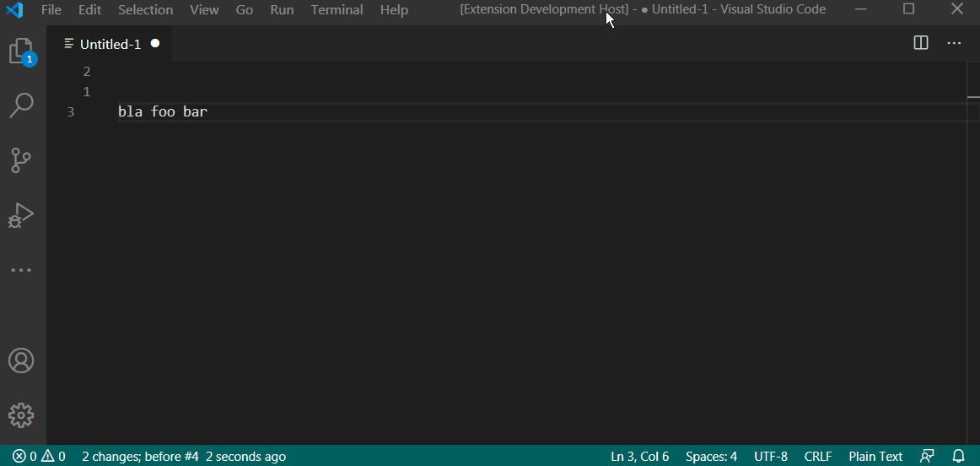Change end of line sequence CRLF

point(818,457)
